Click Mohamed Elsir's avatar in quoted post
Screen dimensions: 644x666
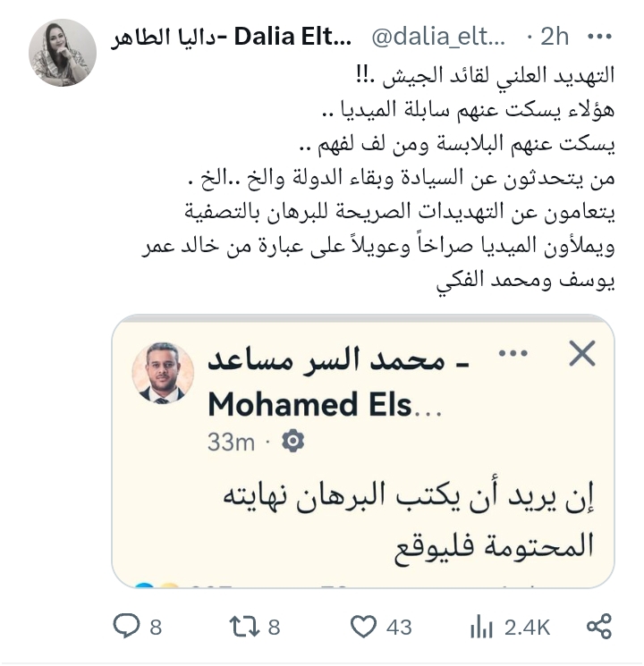tap(164, 373)
